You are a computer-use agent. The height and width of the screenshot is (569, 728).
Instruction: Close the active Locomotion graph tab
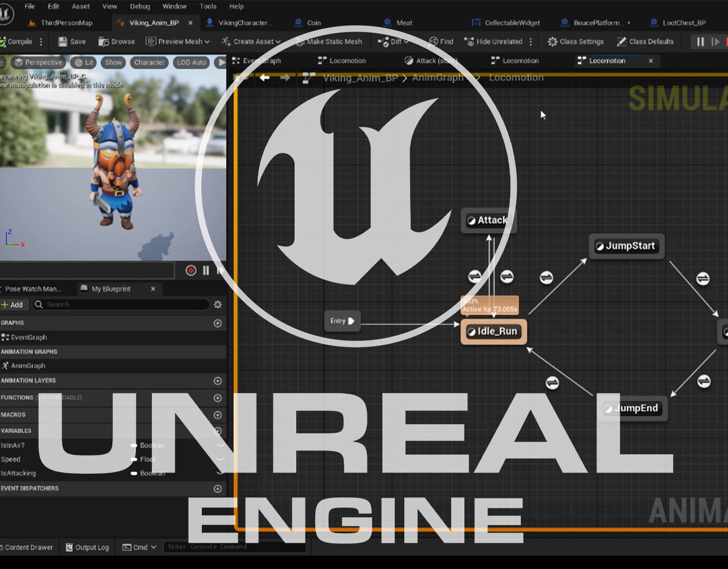pyautogui.click(x=651, y=61)
